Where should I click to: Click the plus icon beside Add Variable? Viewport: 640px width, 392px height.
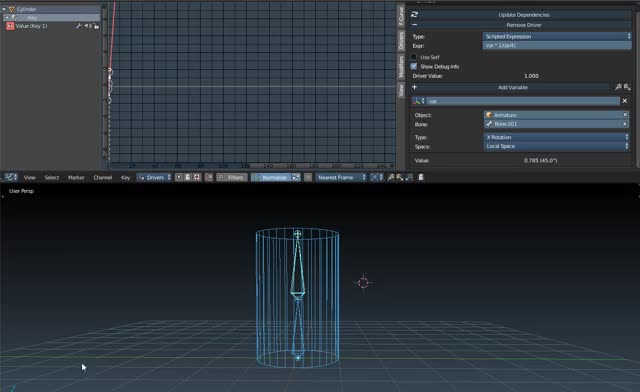coord(414,87)
